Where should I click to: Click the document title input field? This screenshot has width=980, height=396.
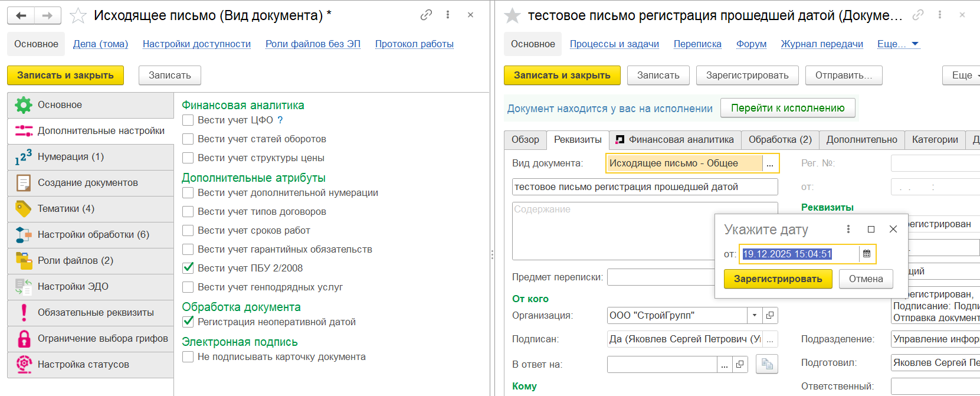pos(645,187)
